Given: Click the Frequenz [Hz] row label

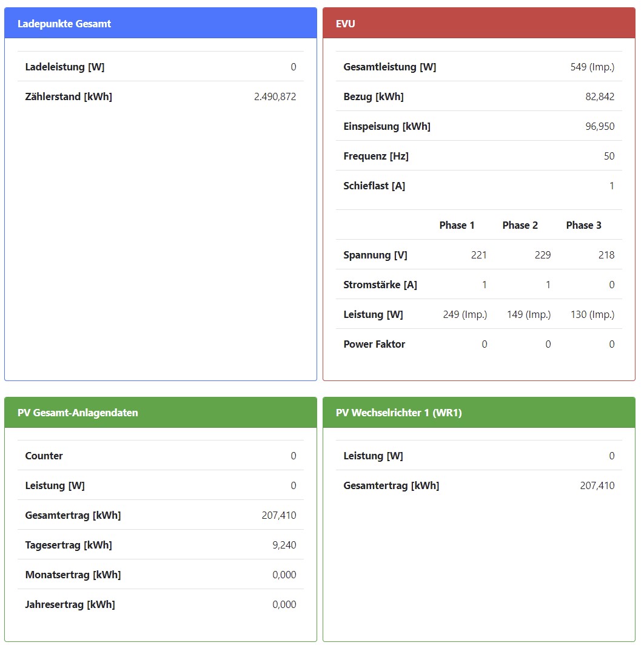Looking at the screenshot, I should [376, 156].
